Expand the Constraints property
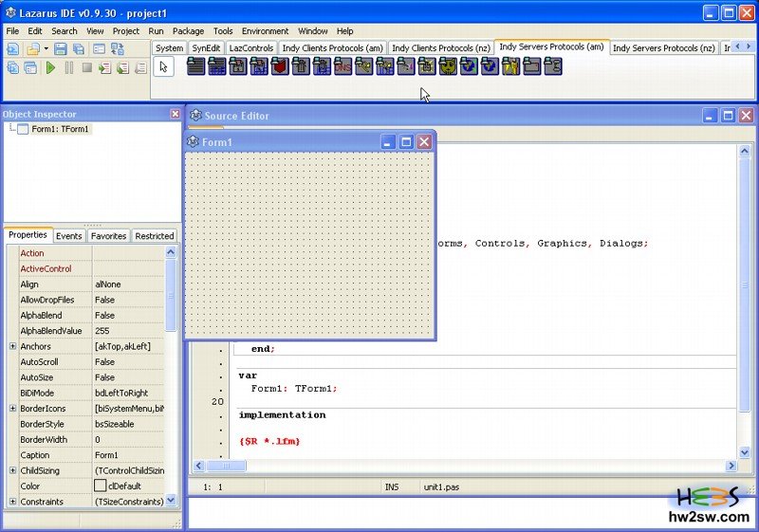 coord(12,502)
